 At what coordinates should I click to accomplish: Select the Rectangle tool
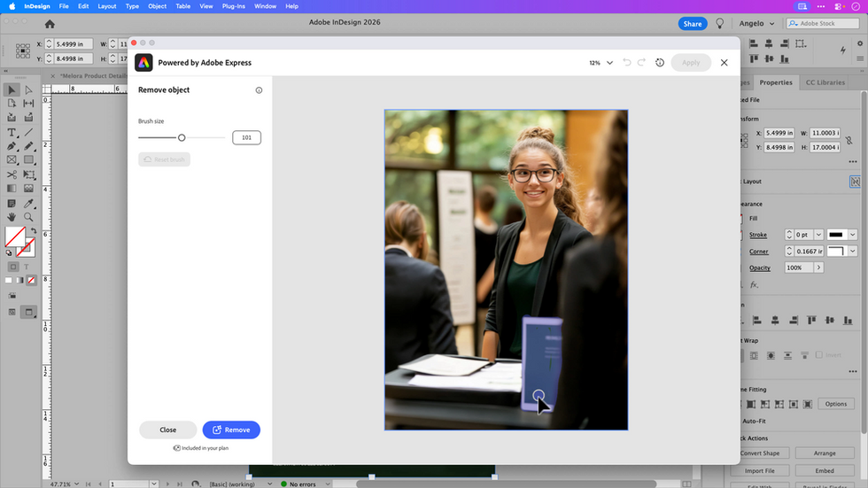tap(28, 160)
